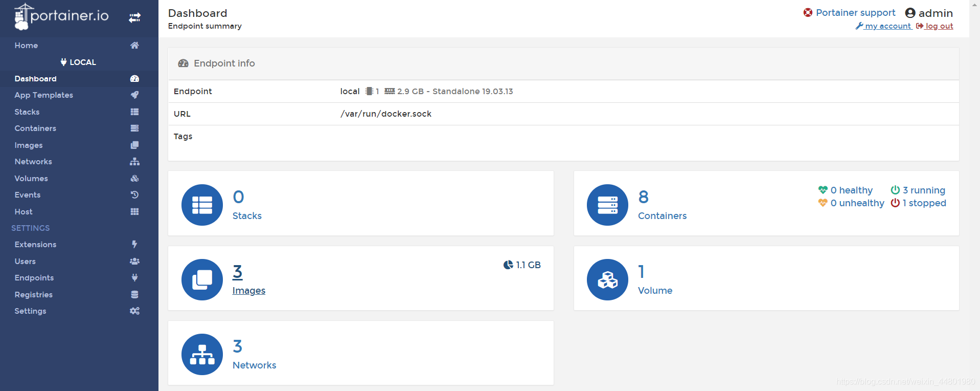Click the Host grid icon

pos(134,211)
